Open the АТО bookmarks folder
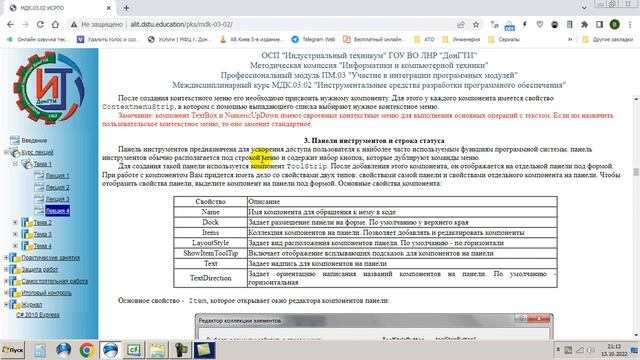 424,40
